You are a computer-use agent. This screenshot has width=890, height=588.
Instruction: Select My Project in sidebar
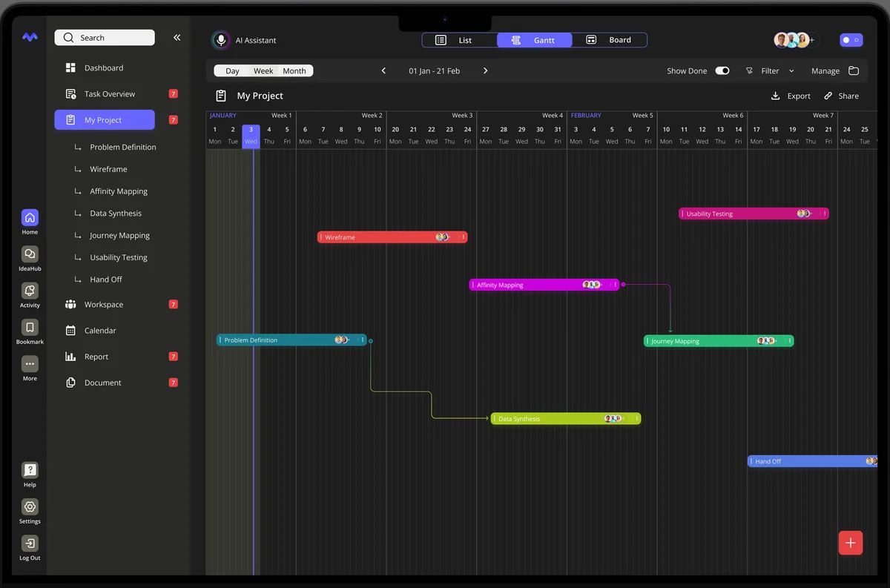105,120
